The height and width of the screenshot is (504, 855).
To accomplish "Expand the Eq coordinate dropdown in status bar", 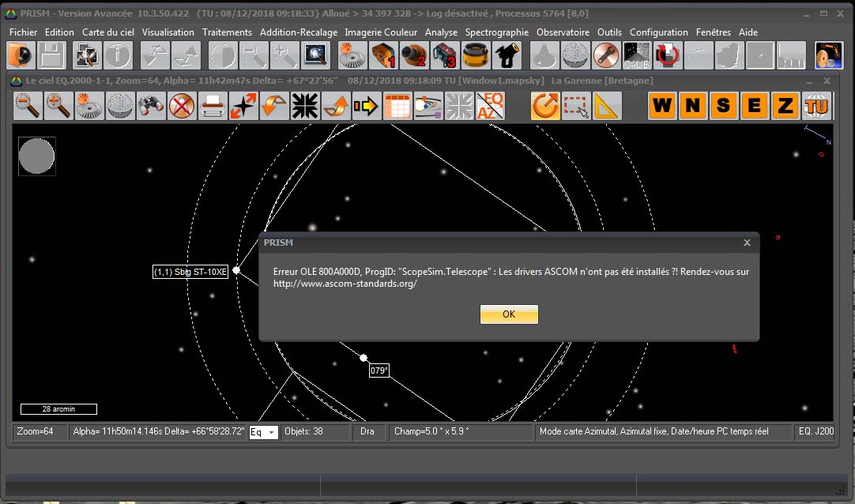I will point(272,433).
